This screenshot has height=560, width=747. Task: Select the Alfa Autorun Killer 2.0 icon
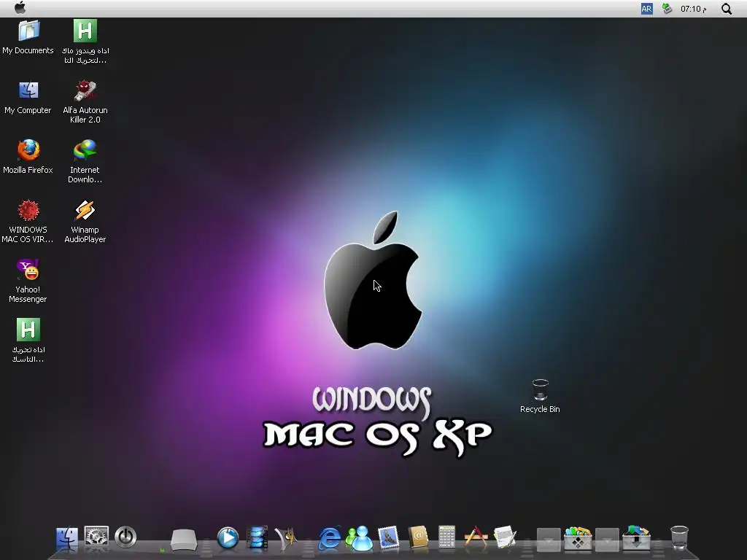tap(85, 102)
